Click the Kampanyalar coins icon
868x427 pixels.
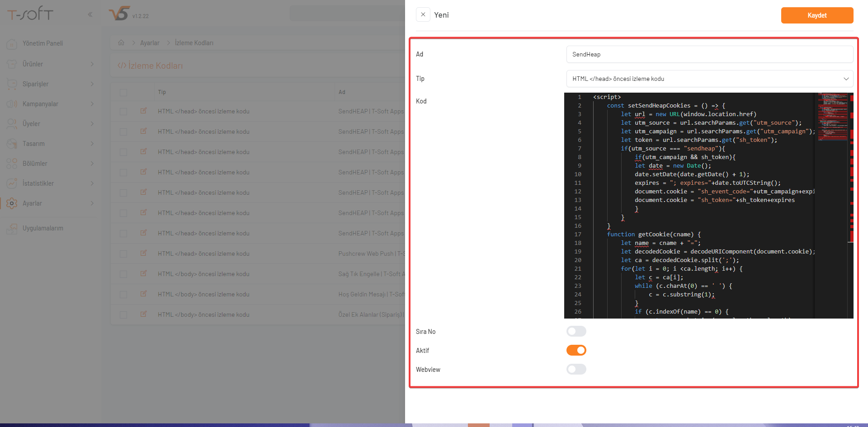(12, 104)
